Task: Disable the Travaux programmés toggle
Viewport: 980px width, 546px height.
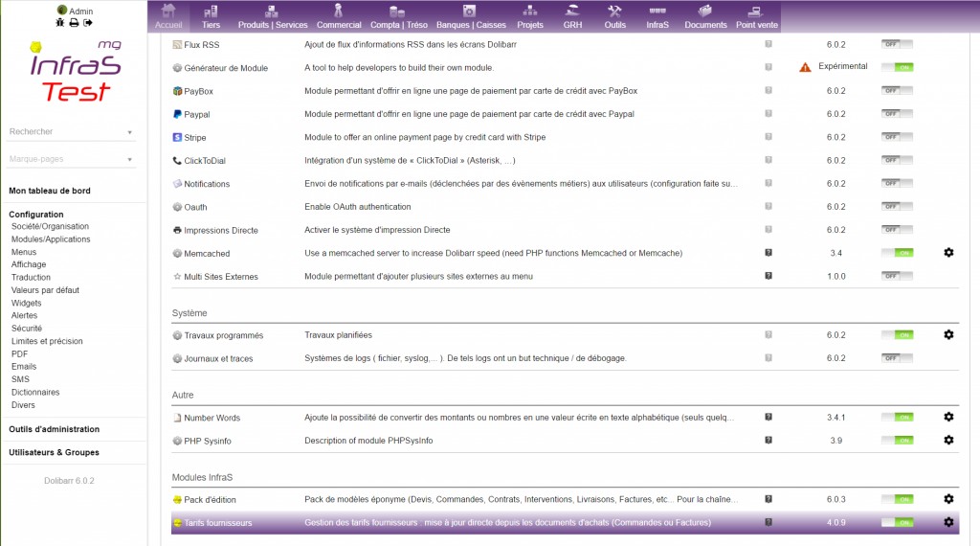Action: pyautogui.click(x=897, y=335)
